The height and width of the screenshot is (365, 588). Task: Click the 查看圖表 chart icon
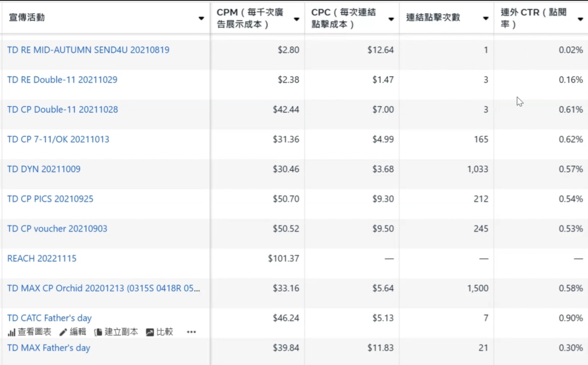11,332
